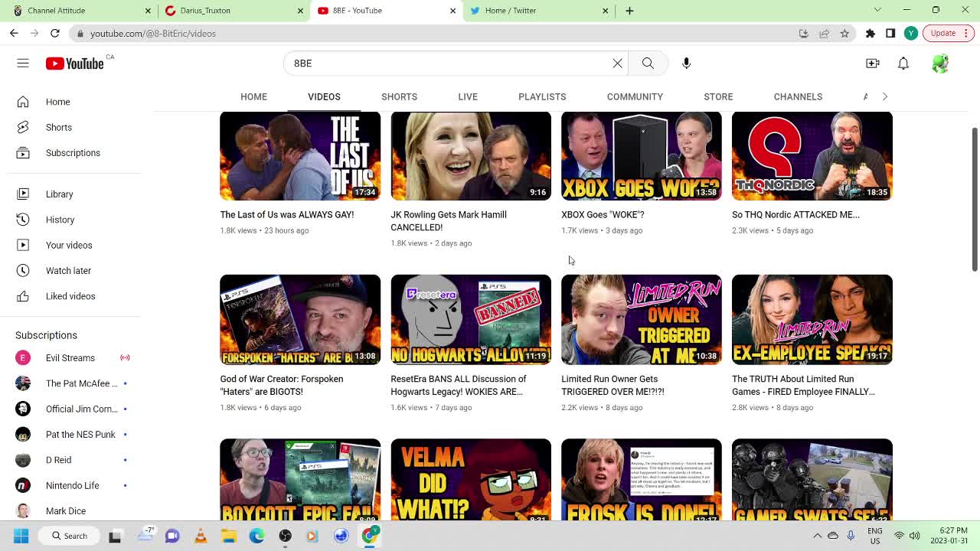The width and height of the screenshot is (980, 551).
Task: Open the JK Rowling Mark Hamill video title
Action: pyautogui.click(x=449, y=221)
